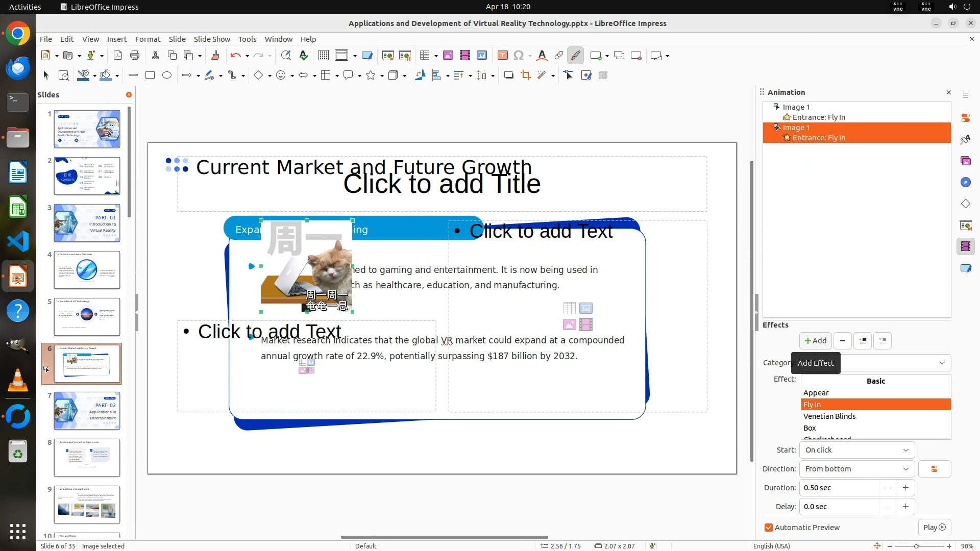Toggle the highlighter draw toolbar button
Viewport: 980px width, 551px height.
pyautogui.click(x=576, y=56)
